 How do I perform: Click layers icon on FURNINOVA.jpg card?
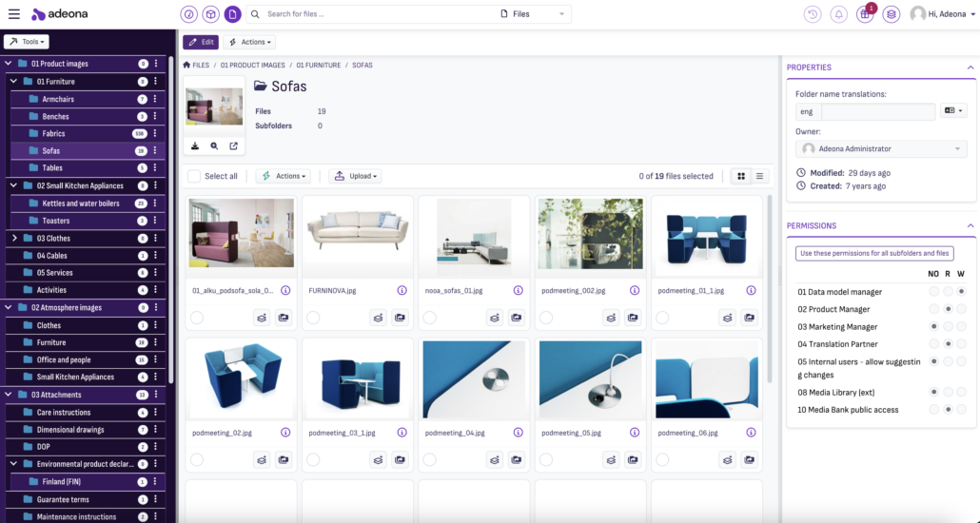tap(378, 318)
